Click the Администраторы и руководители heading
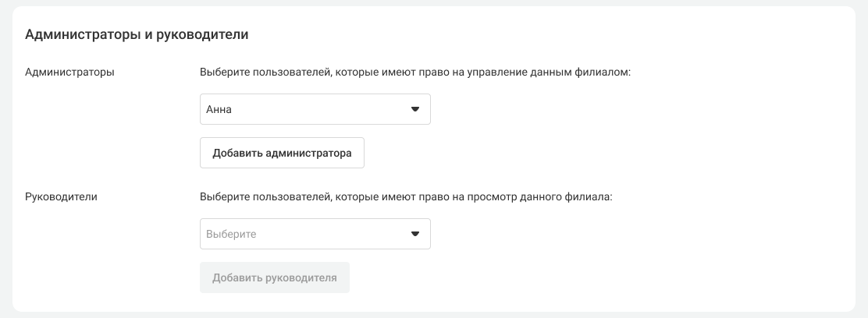 pos(137,34)
